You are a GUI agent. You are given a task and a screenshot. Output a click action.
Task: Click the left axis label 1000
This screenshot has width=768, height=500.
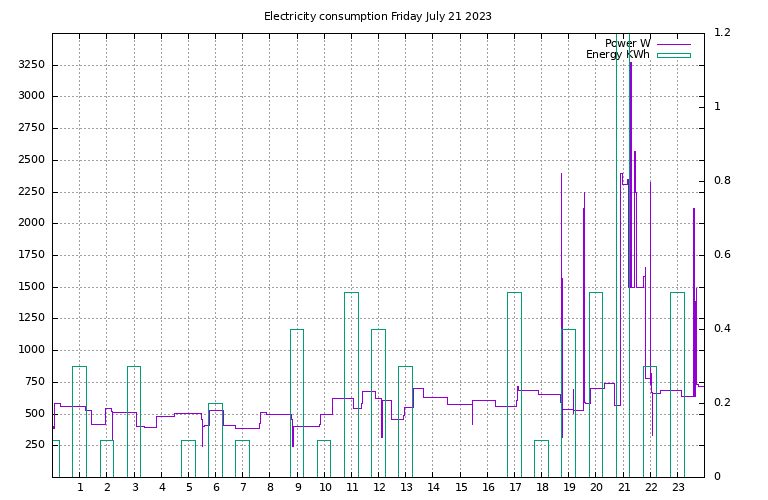[x=31, y=350]
